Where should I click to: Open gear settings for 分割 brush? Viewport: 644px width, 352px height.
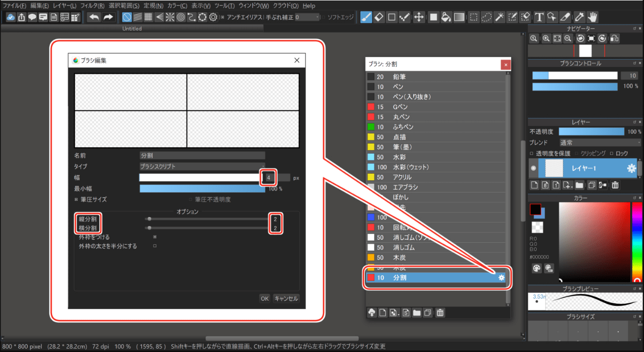tap(501, 278)
